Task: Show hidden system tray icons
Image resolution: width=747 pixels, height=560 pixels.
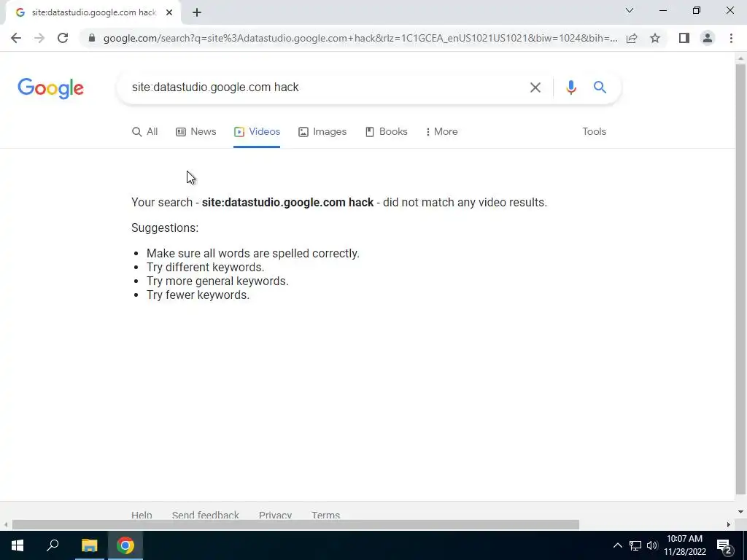Action: coord(617,545)
